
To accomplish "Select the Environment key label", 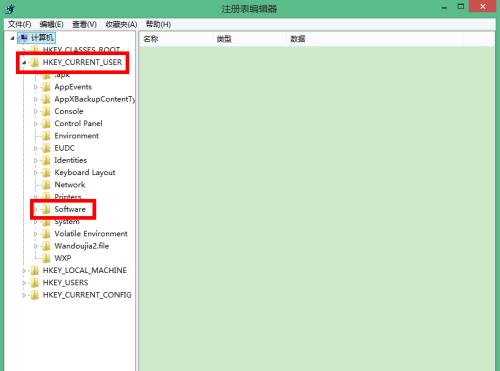I will (77, 136).
